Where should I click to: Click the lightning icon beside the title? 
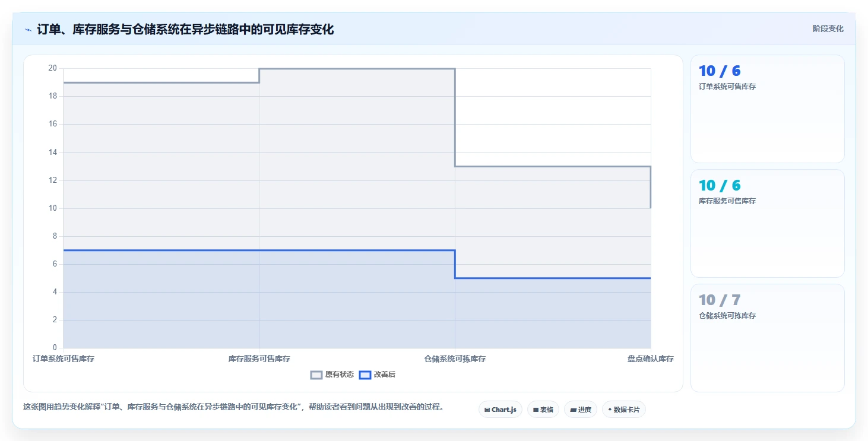pos(28,30)
